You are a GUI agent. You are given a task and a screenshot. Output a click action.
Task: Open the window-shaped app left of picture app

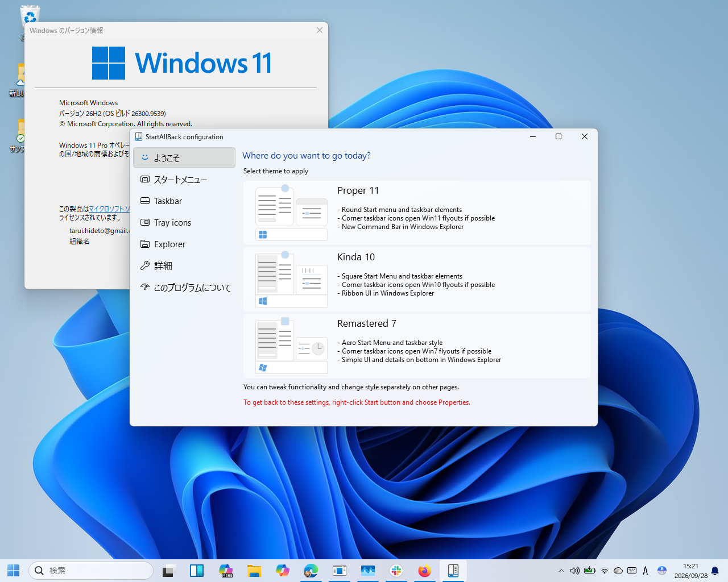tap(340, 571)
